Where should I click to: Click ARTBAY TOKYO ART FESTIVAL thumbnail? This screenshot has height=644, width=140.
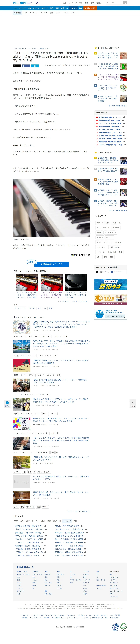(x=22, y=424)
